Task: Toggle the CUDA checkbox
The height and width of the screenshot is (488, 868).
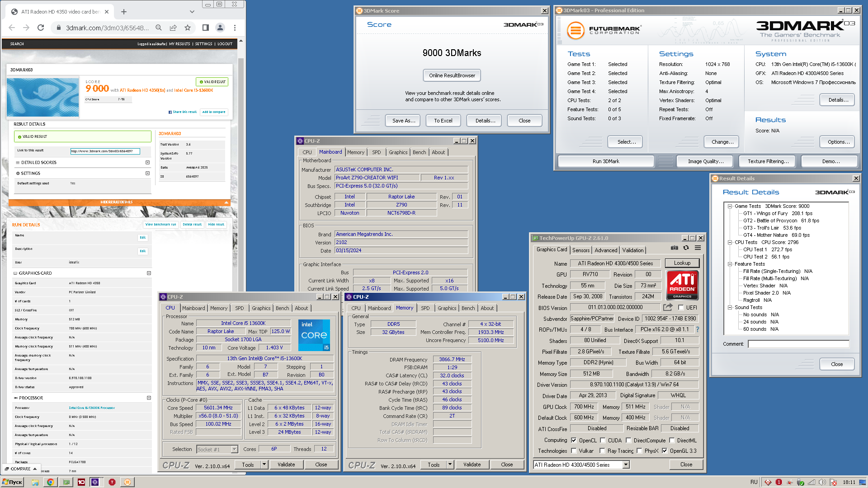Action: 603,441
